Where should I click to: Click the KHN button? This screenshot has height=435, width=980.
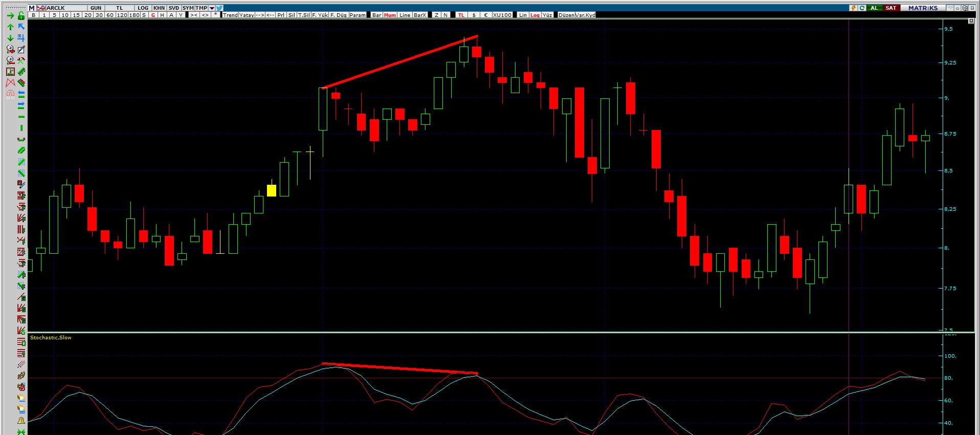tap(159, 8)
